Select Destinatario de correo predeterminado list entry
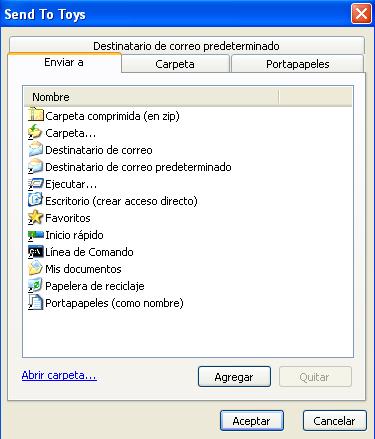This screenshot has width=375, height=439. pyautogui.click(x=130, y=167)
